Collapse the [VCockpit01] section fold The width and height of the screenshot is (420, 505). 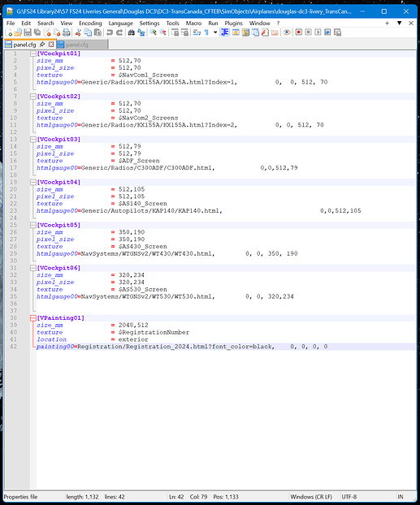pos(32,54)
